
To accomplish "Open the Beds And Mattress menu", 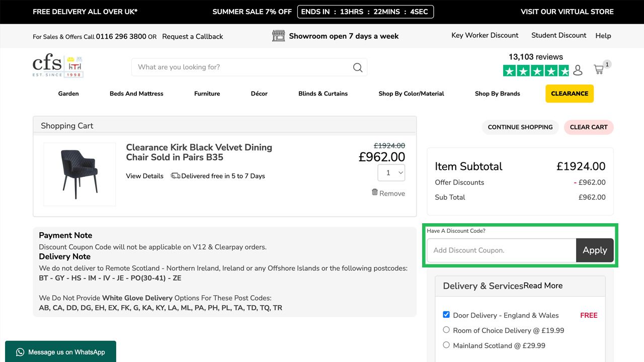I will (136, 94).
